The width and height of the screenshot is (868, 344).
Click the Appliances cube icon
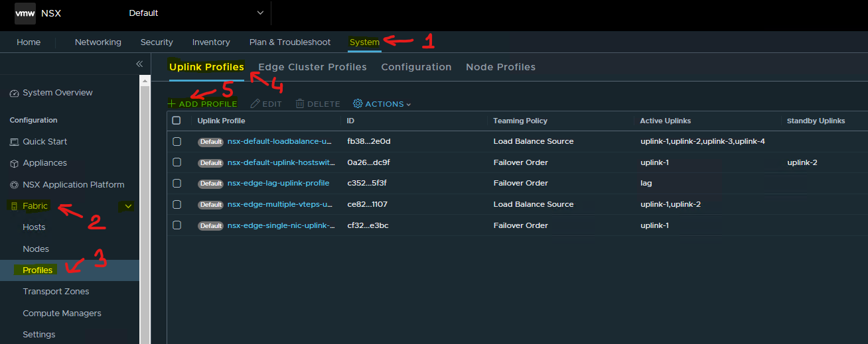pos(15,163)
